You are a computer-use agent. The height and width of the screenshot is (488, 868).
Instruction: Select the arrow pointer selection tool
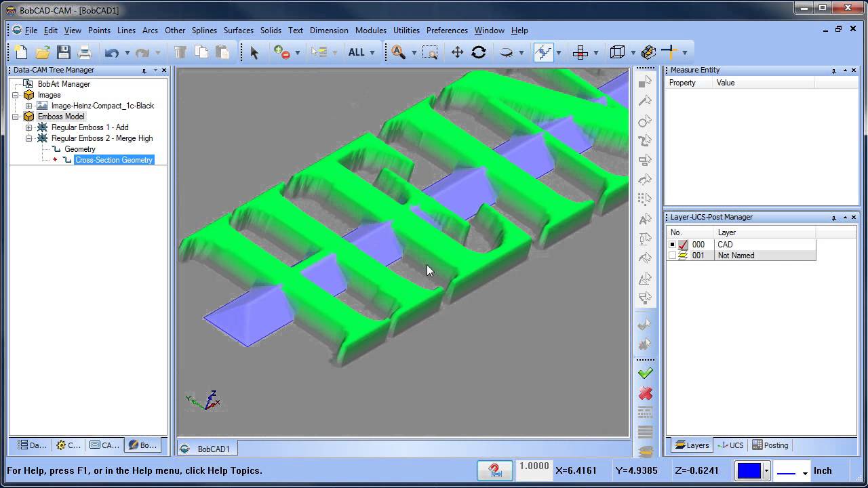254,52
